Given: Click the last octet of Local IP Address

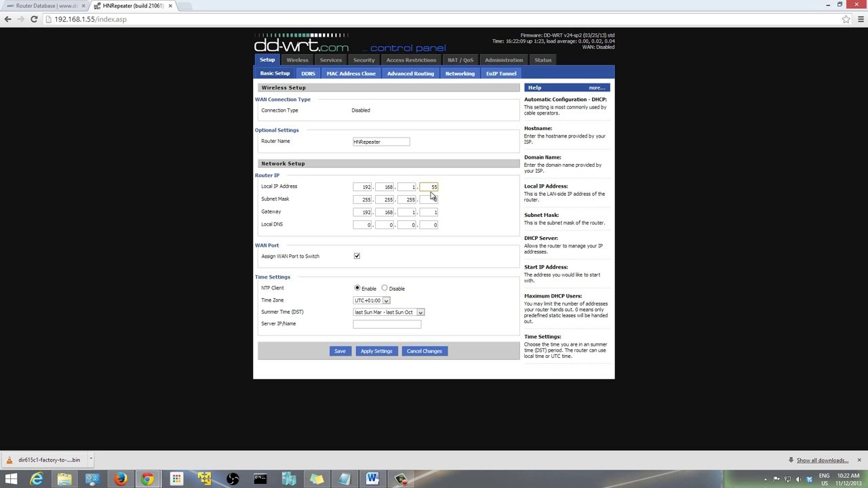Looking at the screenshot, I should tap(429, 187).
